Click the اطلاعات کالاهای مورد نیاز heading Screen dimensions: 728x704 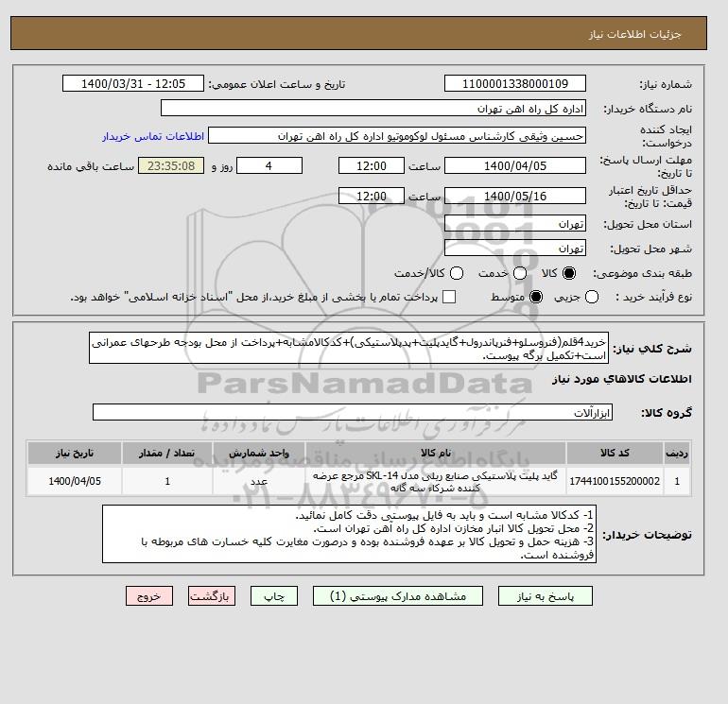tap(622, 379)
